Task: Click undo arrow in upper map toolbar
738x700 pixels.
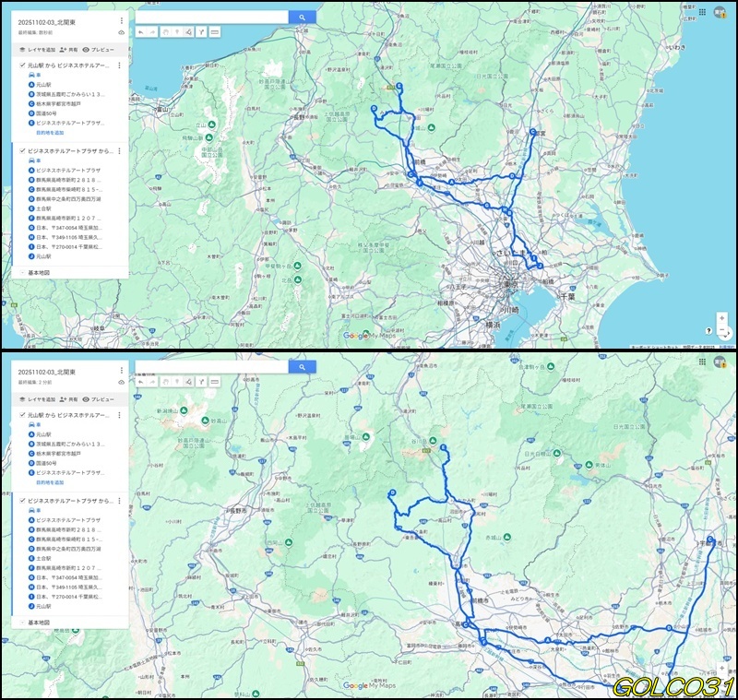Action: tap(141, 31)
